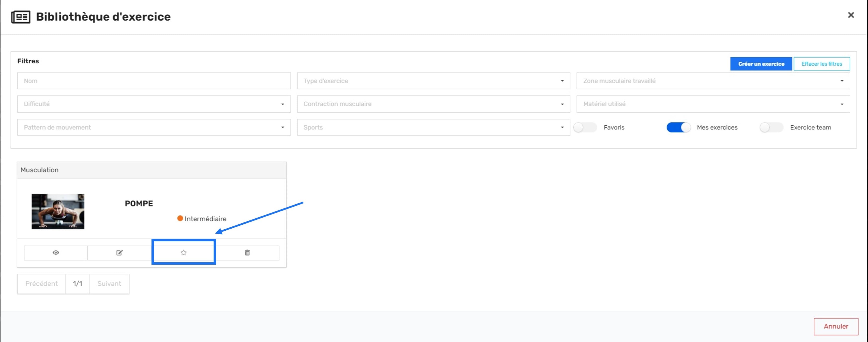Image resolution: width=868 pixels, height=342 pixels.
Task: Click the 1/1 page indicator
Action: point(77,284)
